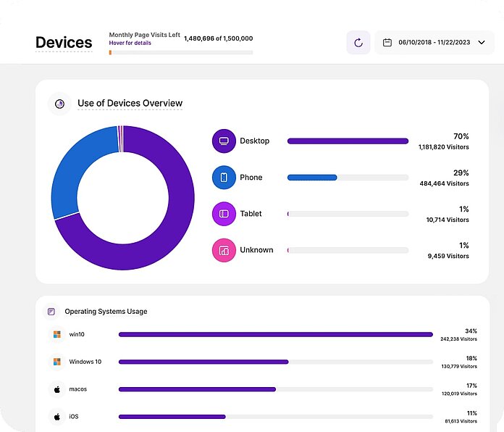Click the Desktop device icon
This screenshot has height=432, width=504.
click(224, 141)
